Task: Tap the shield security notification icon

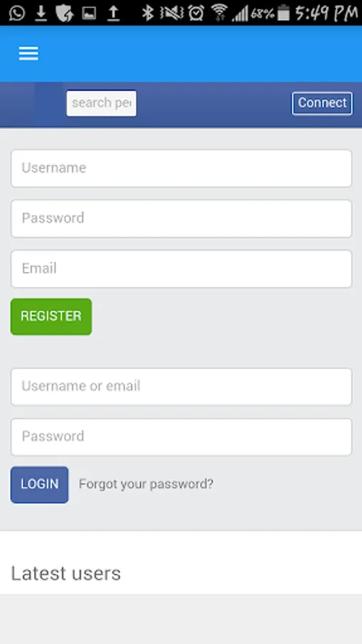Action: coord(64,13)
